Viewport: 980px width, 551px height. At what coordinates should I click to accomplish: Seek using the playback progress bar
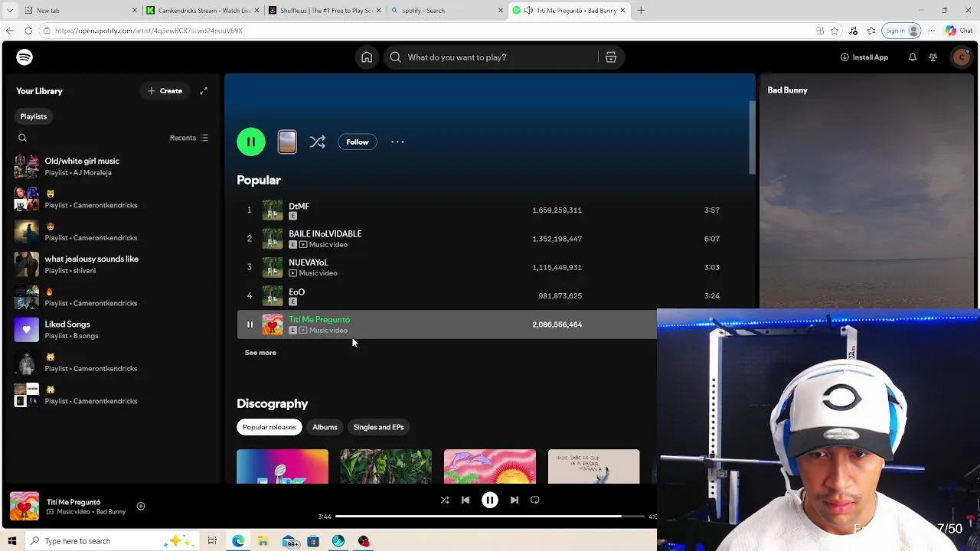pyautogui.click(x=490, y=517)
